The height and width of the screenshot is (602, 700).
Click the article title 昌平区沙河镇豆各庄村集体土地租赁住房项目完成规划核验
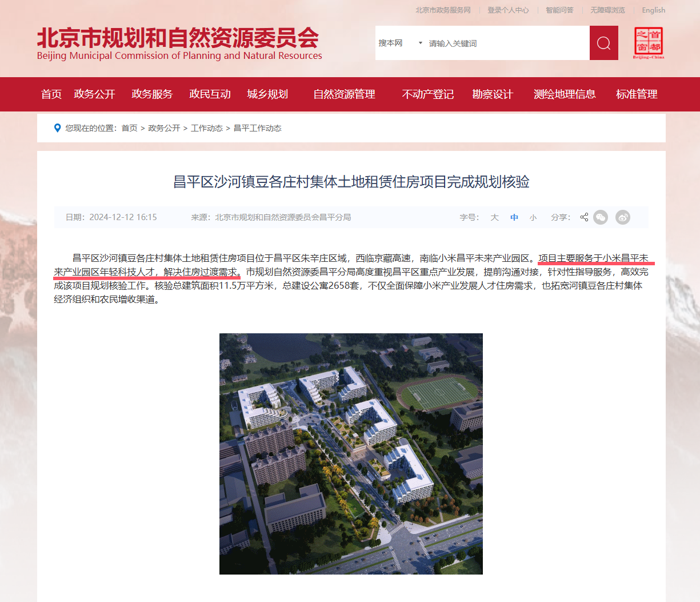tap(351, 182)
